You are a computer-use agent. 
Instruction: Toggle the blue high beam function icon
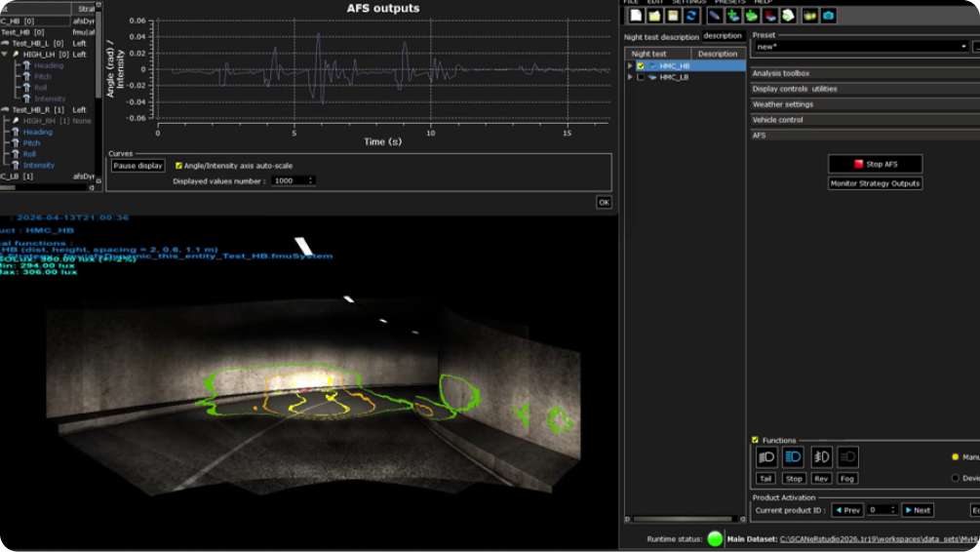point(793,457)
